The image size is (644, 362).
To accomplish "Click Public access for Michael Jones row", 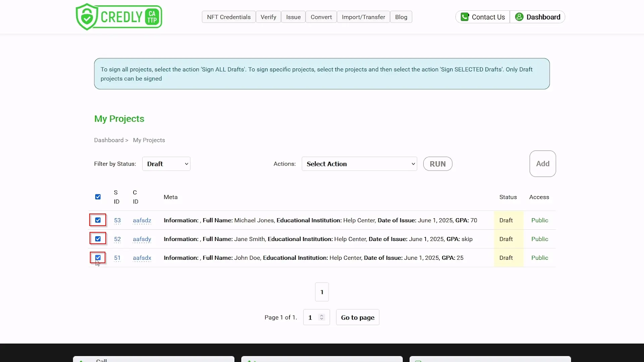I will pyautogui.click(x=540, y=220).
